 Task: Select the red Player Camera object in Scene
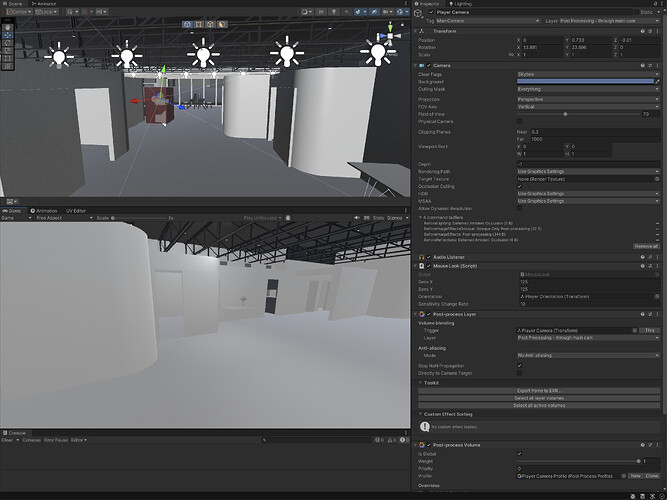159,104
